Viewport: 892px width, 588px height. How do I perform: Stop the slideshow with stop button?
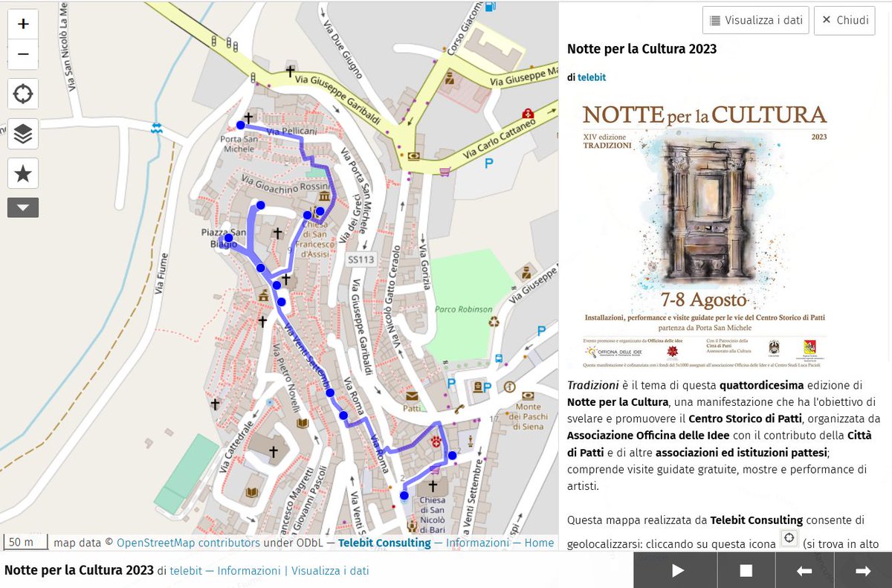[746, 571]
